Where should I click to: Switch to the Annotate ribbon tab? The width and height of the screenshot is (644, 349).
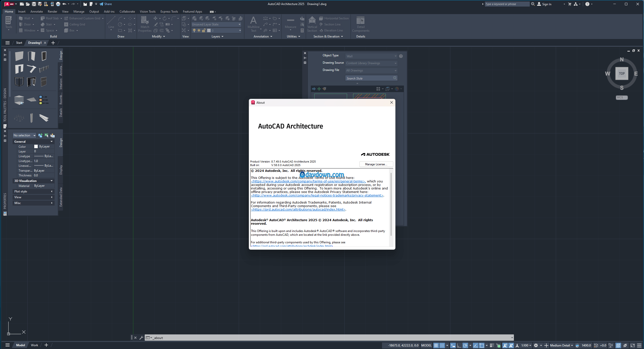[36, 12]
